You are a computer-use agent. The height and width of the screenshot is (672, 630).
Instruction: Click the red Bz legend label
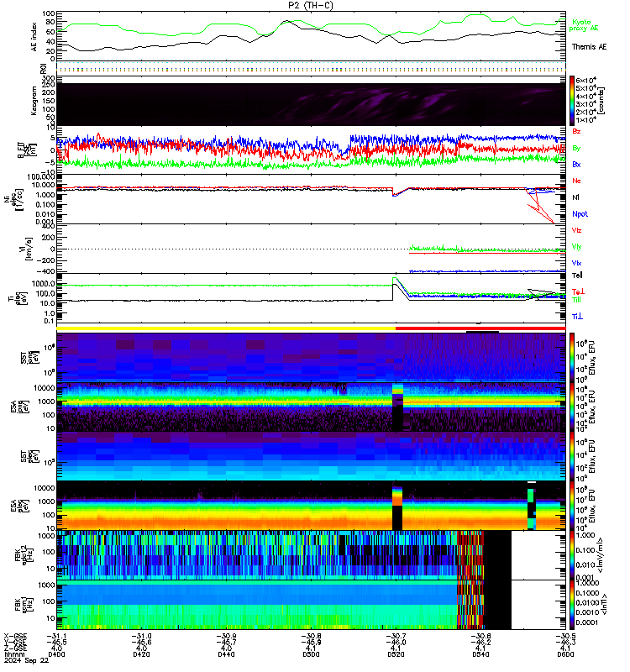[x=576, y=132]
